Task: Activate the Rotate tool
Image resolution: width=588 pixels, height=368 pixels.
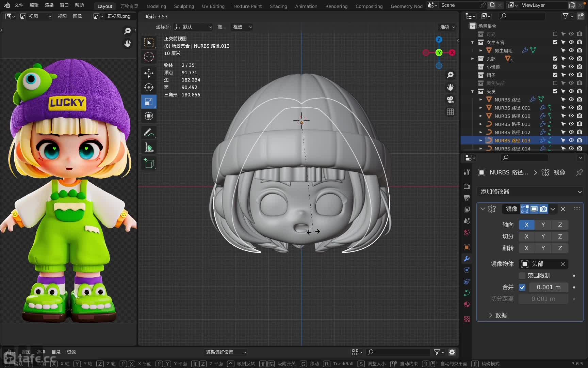Action: point(149,87)
